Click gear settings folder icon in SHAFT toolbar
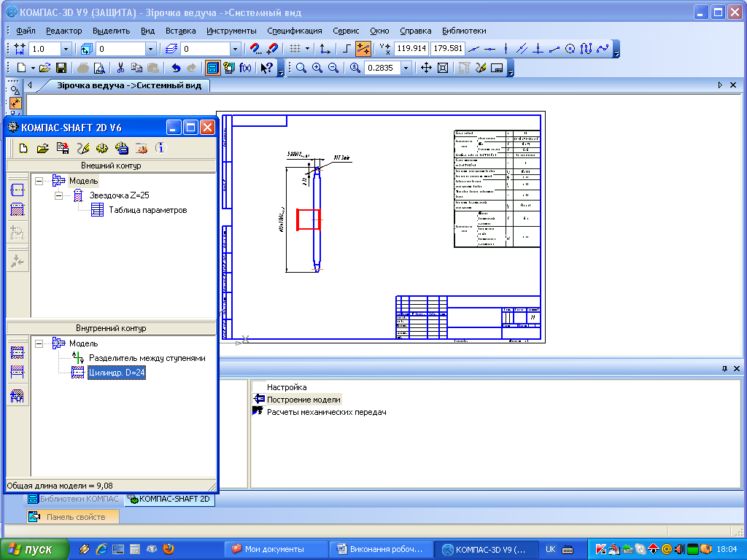 pyautogui.click(x=141, y=148)
